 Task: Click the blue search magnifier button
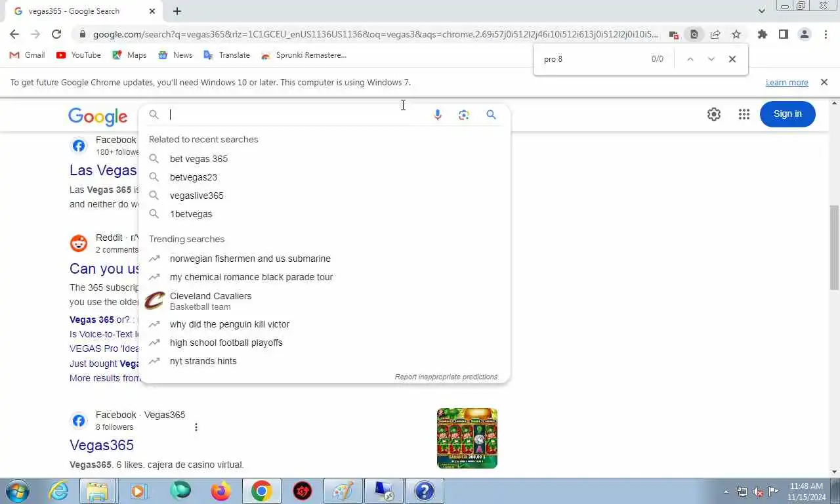(x=491, y=115)
